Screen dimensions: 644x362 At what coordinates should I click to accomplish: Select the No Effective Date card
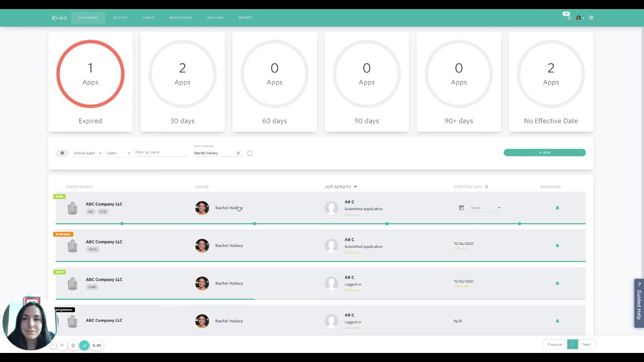click(551, 81)
